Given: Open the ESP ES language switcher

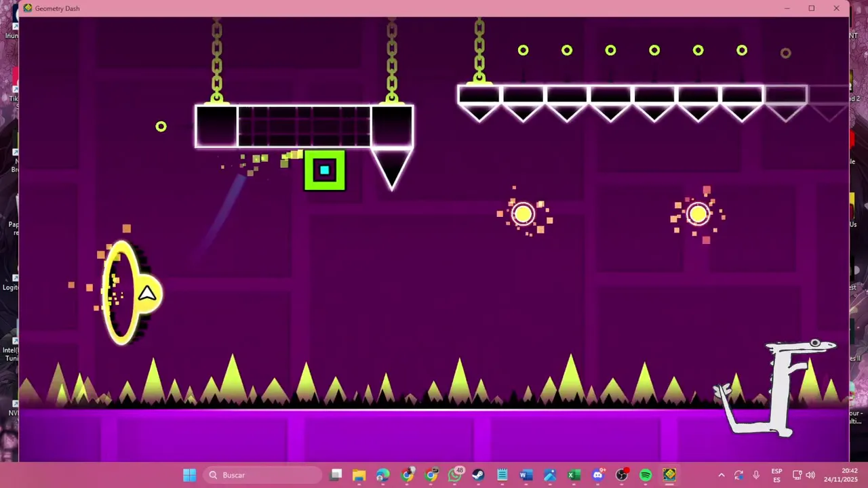Looking at the screenshot, I should tap(776, 475).
